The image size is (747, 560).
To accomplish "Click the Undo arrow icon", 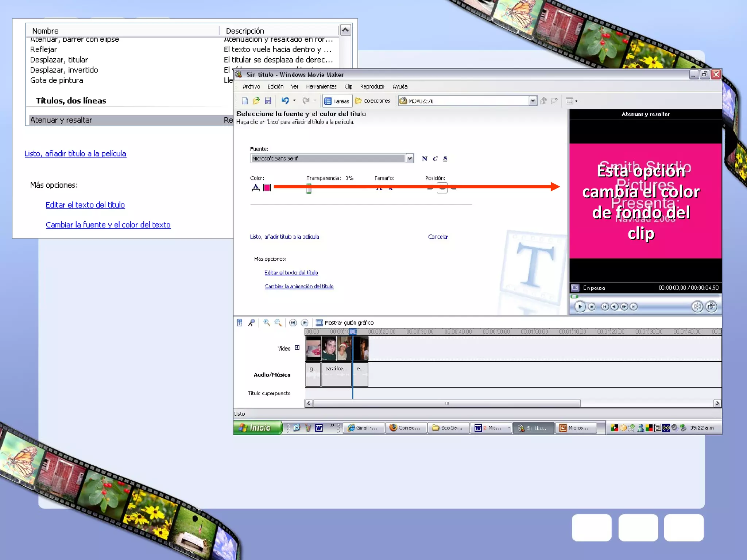I will [x=285, y=101].
